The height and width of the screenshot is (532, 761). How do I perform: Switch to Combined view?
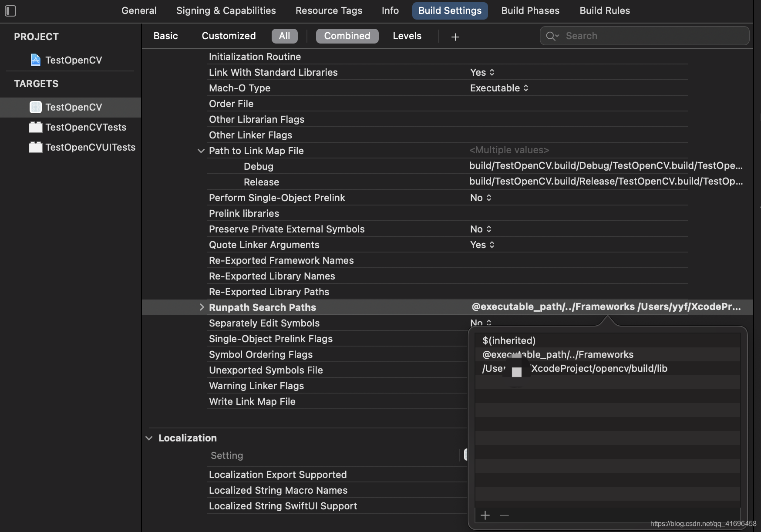click(347, 36)
